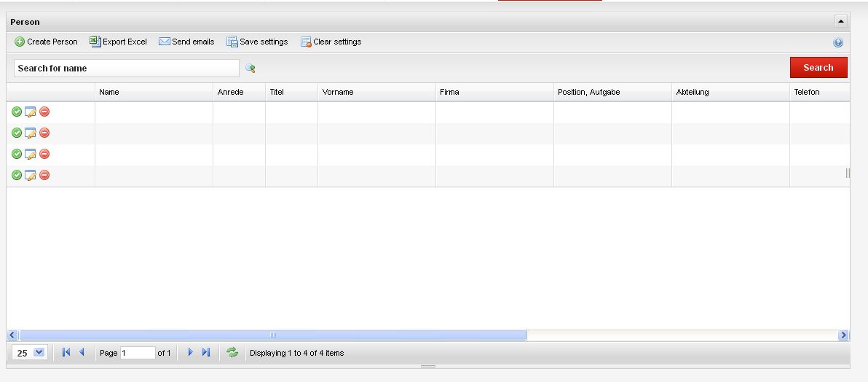Click edit pencil icon in first row

[31, 112]
